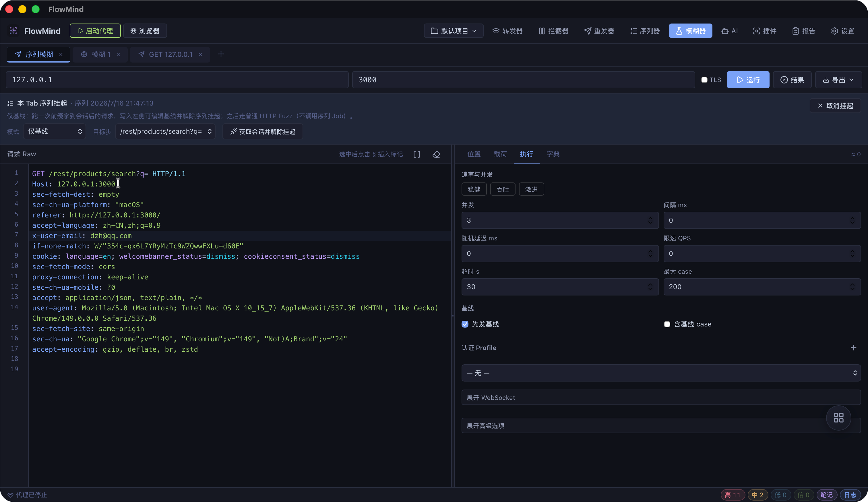Screen dimensions: 868x502
Task: Click the 启动代理 start proxy button
Action: tap(95, 31)
